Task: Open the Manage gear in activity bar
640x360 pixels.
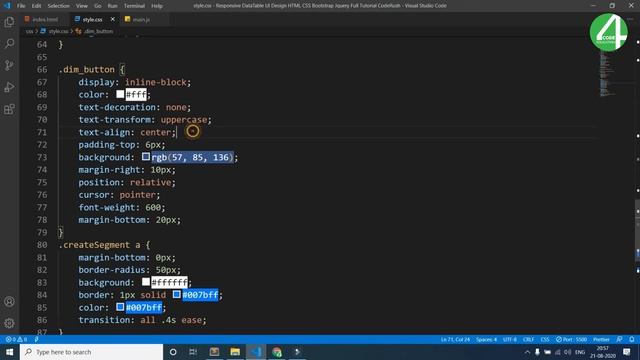Action: pos(9,323)
